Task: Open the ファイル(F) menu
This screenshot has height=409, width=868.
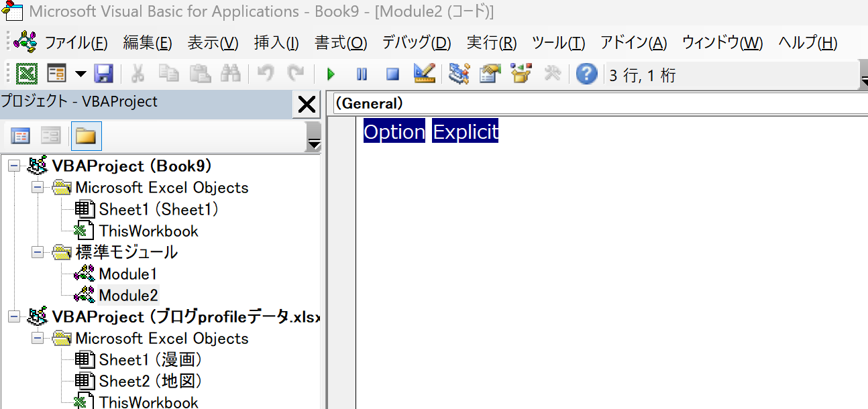Action: coord(76,43)
